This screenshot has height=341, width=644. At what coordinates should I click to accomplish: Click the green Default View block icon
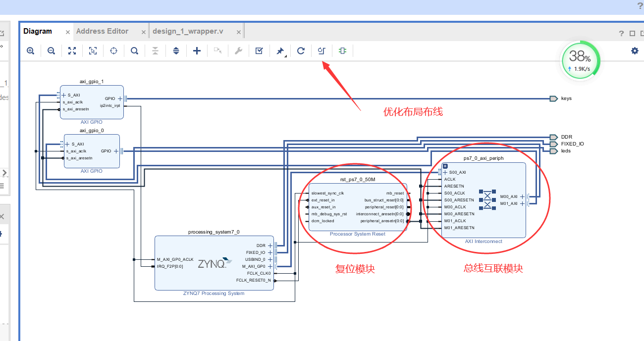pos(342,50)
